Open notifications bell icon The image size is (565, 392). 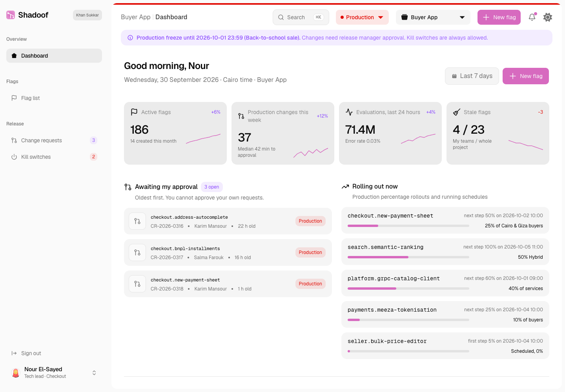(532, 17)
